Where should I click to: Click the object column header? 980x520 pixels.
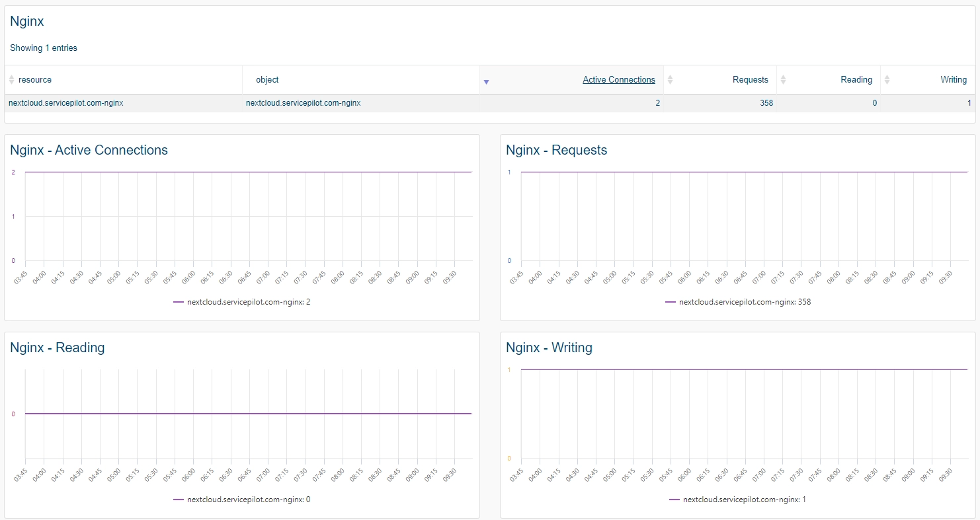[267, 80]
